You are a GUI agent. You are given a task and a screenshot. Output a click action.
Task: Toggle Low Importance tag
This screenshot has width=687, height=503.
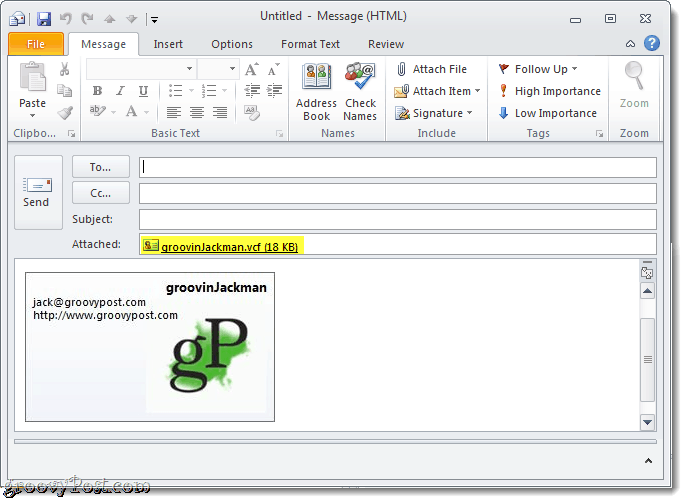pos(548,113)
